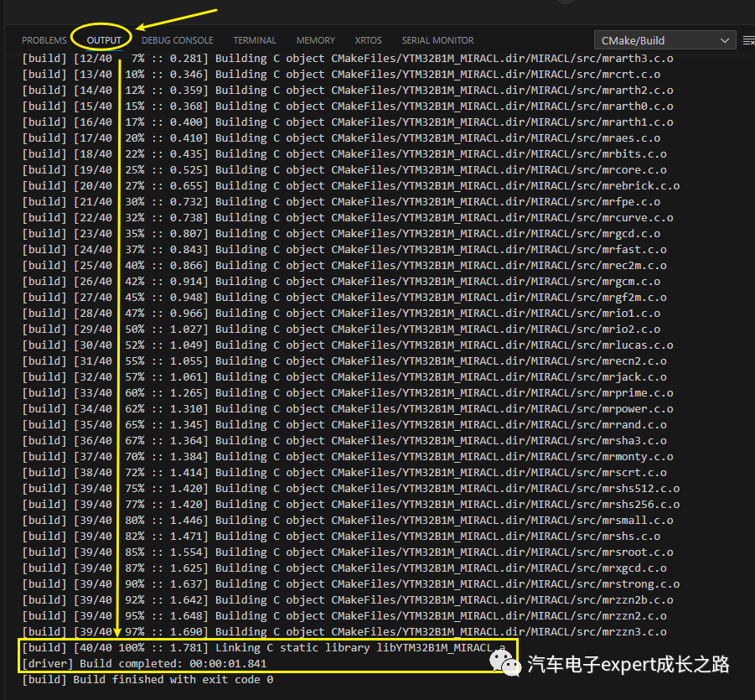Select the mrarth0.c.o build line
Viewport: 755px width, 700px height.
(348, 106)
